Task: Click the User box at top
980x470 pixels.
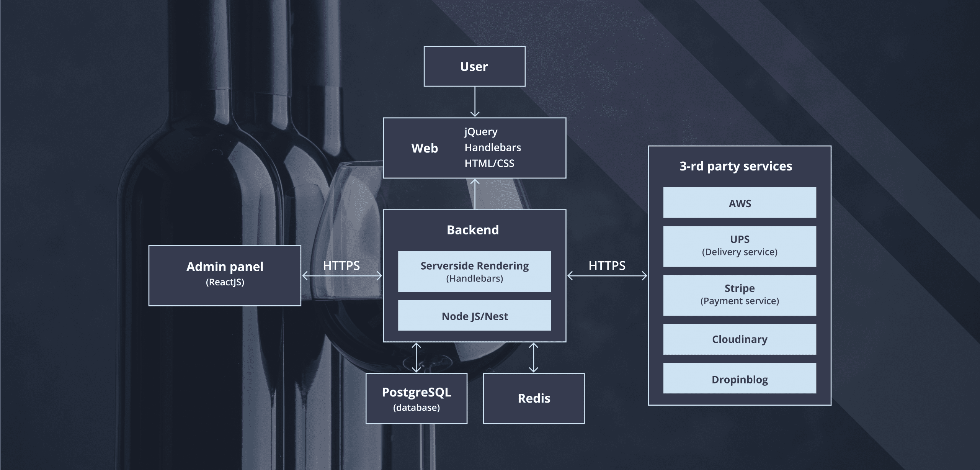Action: [x=474, y=66]
